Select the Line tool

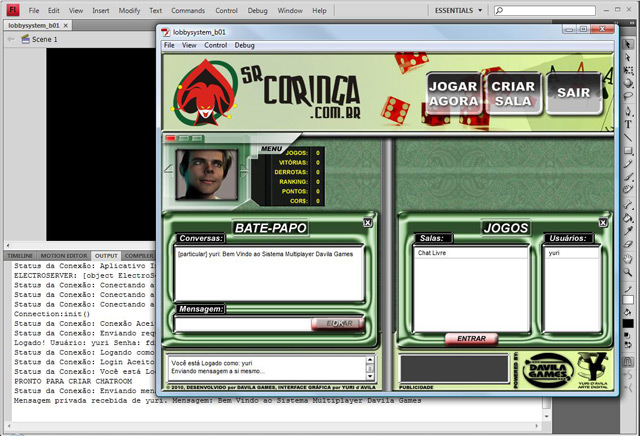628,138
